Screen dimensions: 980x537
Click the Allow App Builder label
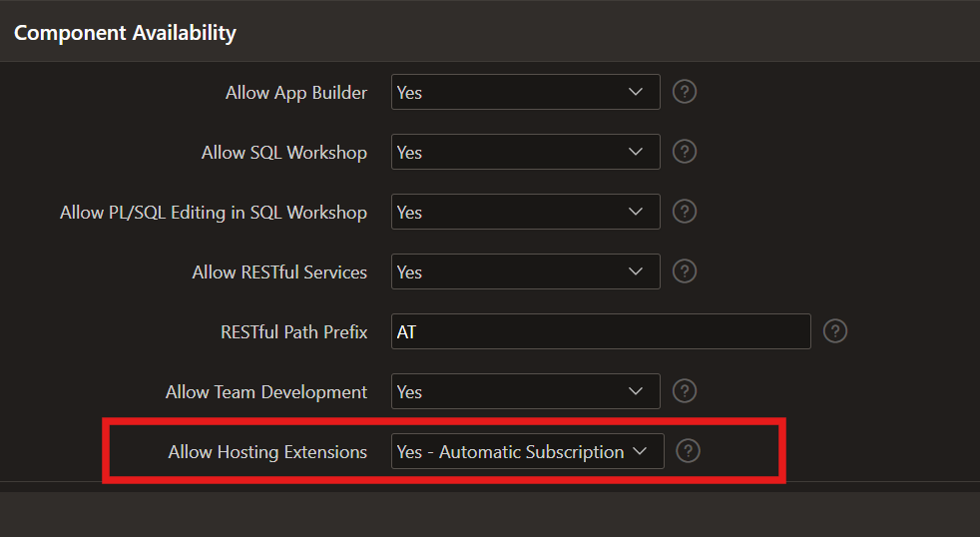(295, 93)
